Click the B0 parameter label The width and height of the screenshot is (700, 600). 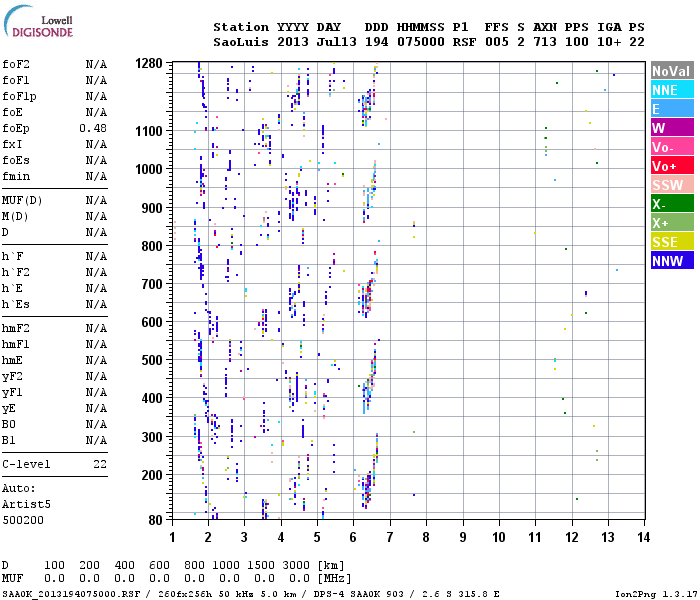(x=8, y=425)
